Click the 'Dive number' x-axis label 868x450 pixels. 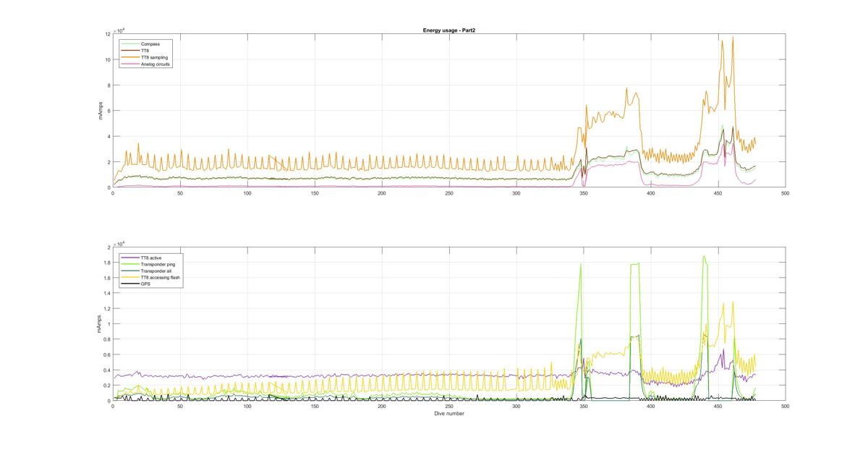click(x=448, y=414)
